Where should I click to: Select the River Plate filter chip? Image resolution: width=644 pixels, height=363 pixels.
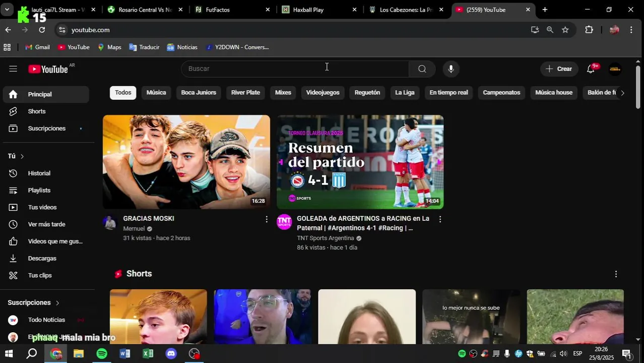tap(245, 93)
